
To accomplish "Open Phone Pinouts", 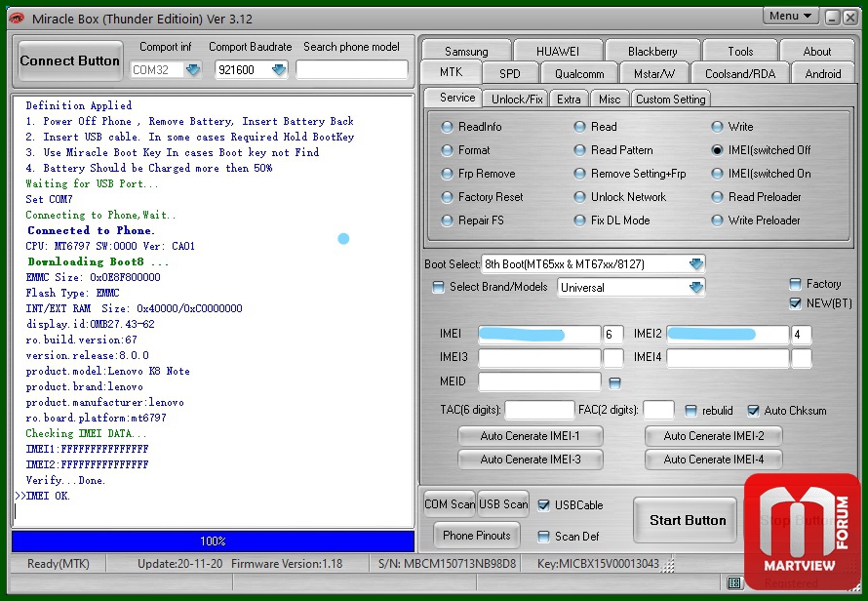I will click(477, 535).
